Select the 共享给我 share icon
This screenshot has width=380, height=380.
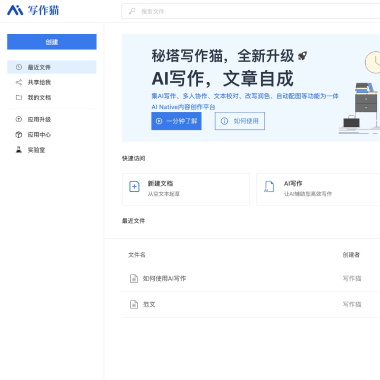coord(19,82)
